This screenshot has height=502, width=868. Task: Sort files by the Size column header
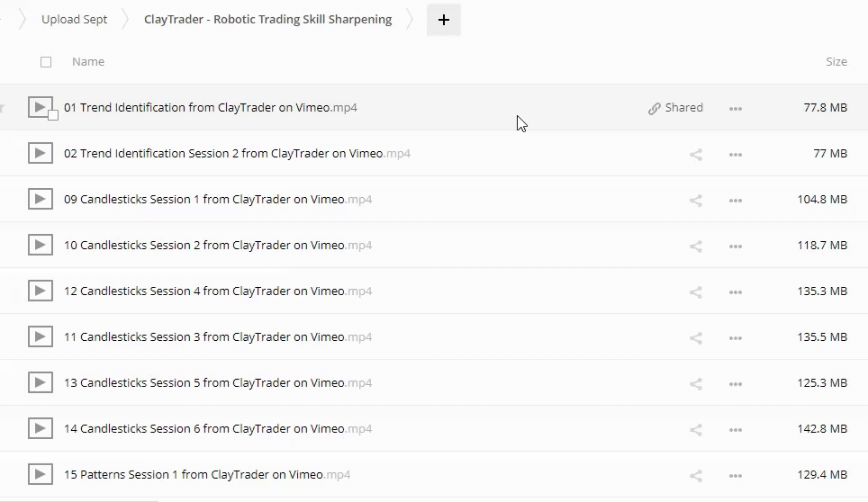coord(836,62)
